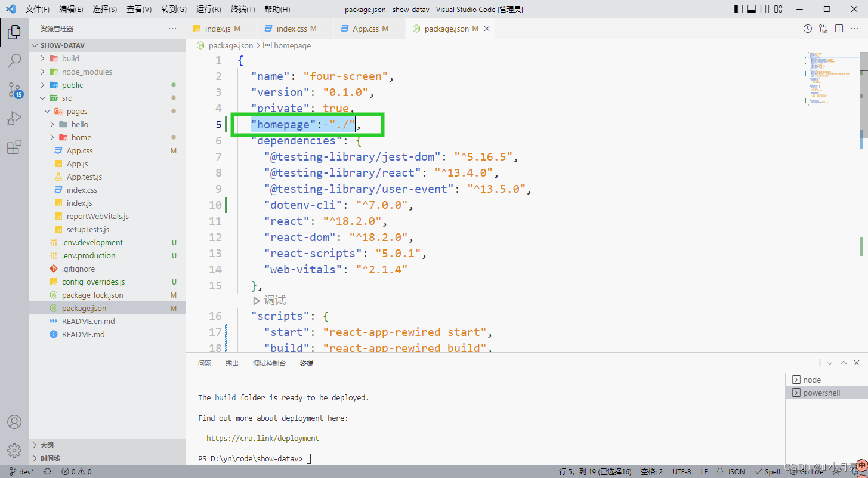Maximize the terminal panel size
The width and height of the screenshot is (868, 478).
point(844,363)
